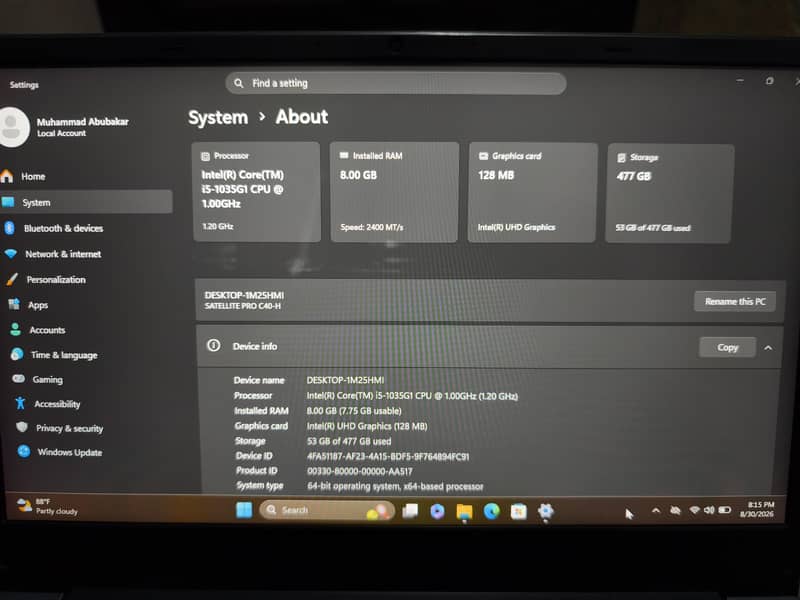Click the Graphics card info card
This screenshot has height=600, width=800.
pos(532,192)
